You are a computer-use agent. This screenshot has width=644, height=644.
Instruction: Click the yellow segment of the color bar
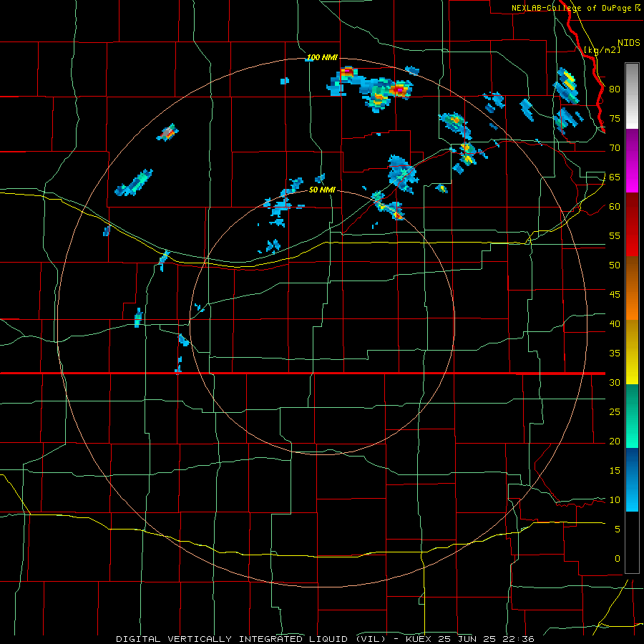[x=632, y=352]
